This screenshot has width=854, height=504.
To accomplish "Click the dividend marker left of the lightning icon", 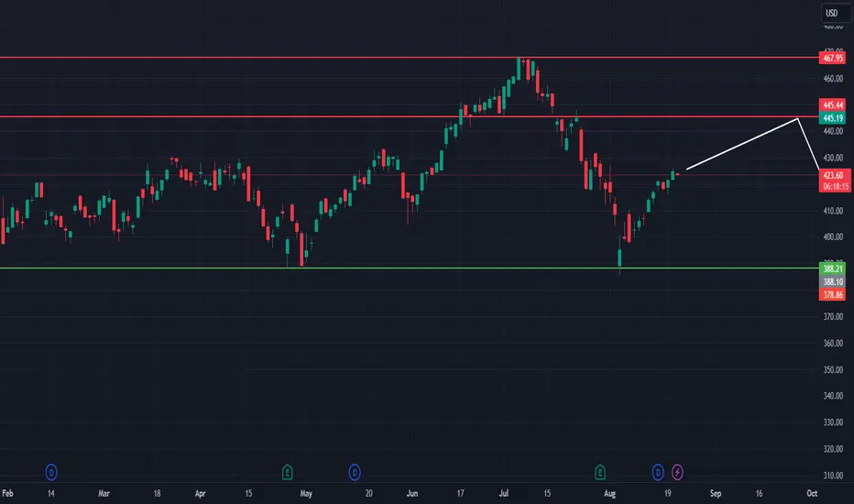I will click(x=658, y=472).
